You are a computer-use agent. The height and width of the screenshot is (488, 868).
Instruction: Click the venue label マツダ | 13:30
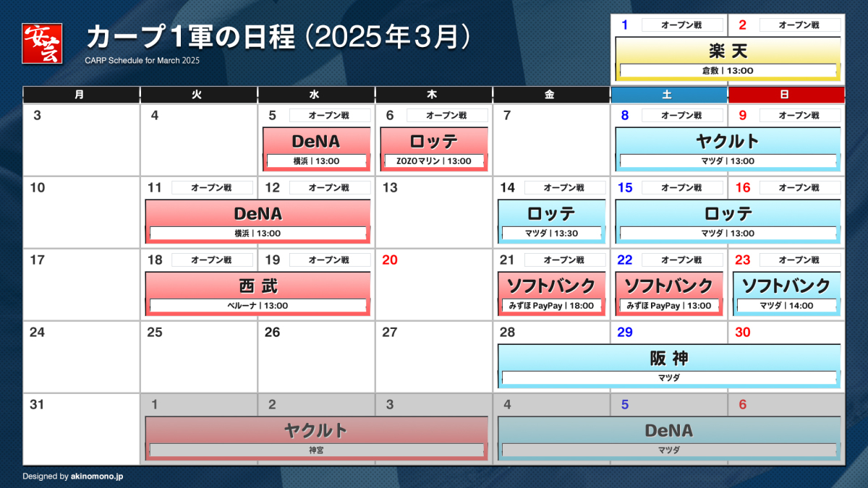tap(551, 234)
